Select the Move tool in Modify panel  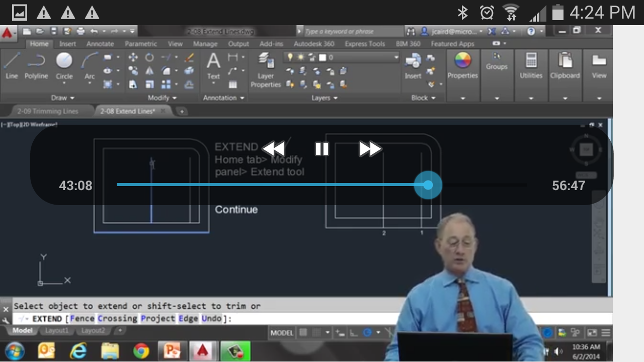click(x=133, y=57)
